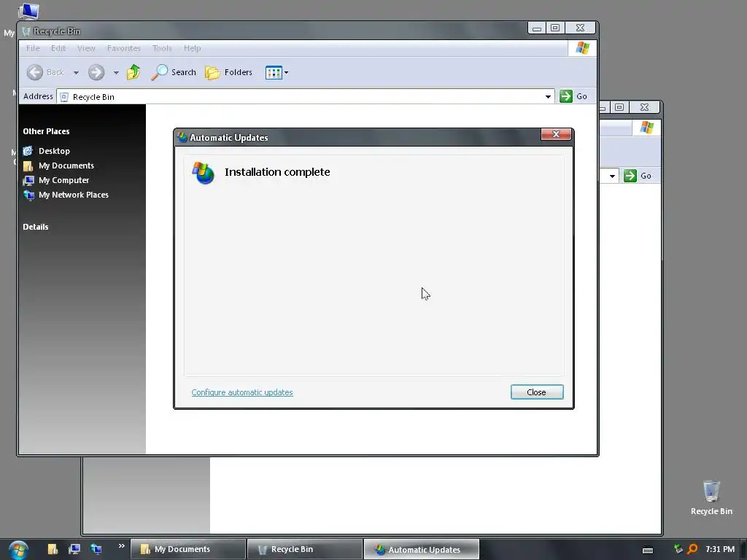
Task: Expand the quick launch overflow chevron
Action: (122, 545)
